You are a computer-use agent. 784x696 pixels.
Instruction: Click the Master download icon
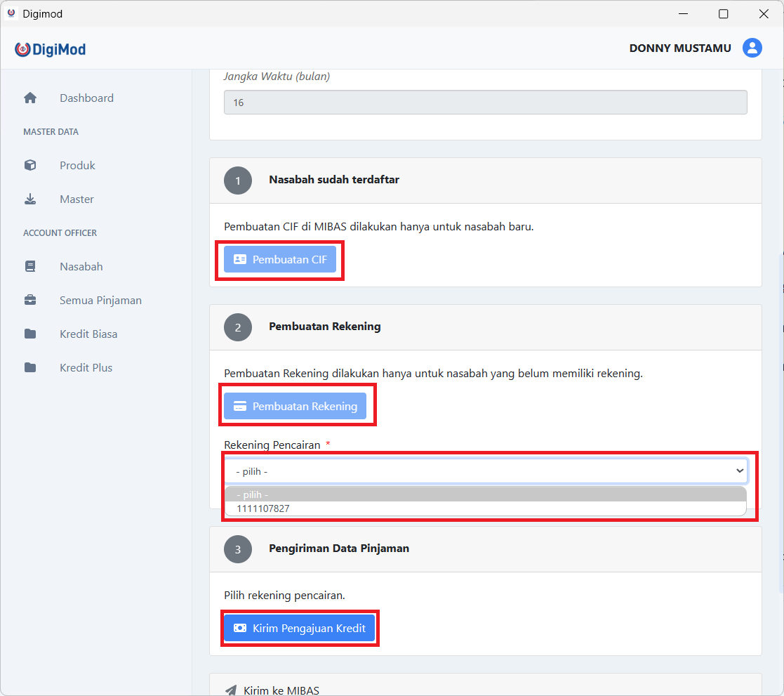tap(30, 199)
